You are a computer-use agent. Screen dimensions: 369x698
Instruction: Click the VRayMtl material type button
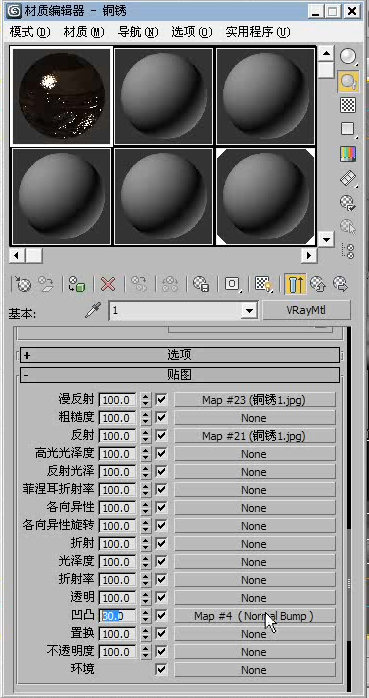[x=306, y=310]
